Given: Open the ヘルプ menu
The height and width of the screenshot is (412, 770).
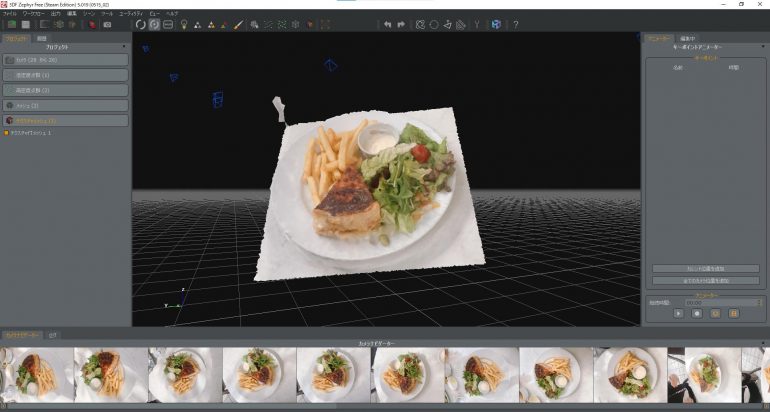Looking at the screenshot, I should (172, 14).
